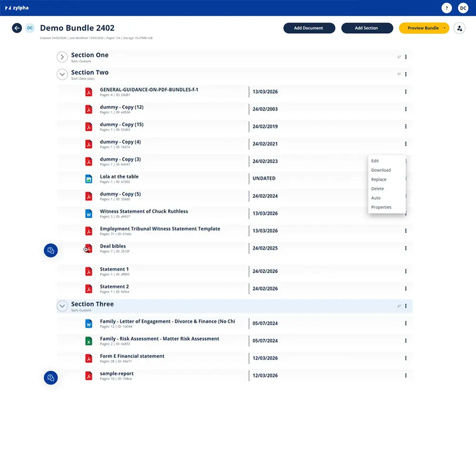Click the sort toggle icon on Section Three header
Viewport: 476px width, 476px height.
(x=399, y=306)
